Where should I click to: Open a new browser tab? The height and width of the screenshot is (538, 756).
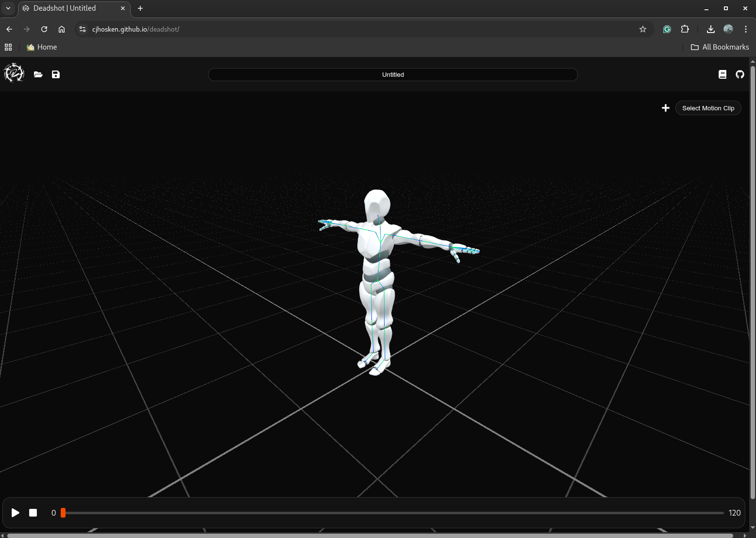point(140,8)
